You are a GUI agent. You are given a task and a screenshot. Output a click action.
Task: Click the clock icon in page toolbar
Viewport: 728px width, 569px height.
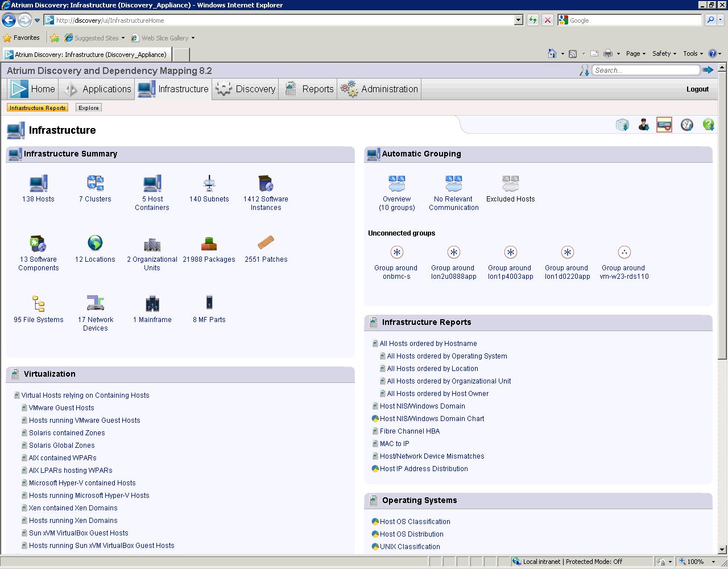click(687, 125)
